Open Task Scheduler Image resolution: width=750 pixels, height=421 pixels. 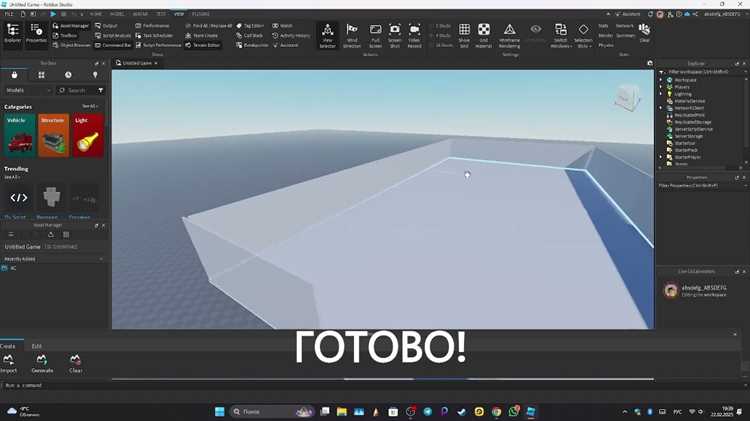[154, 35]
